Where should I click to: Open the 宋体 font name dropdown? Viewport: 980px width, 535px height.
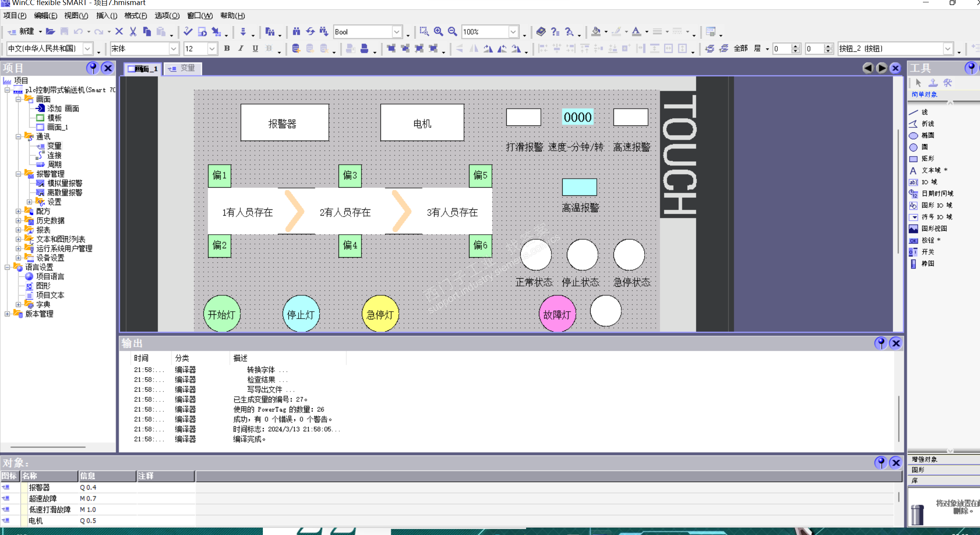[174, 49]
